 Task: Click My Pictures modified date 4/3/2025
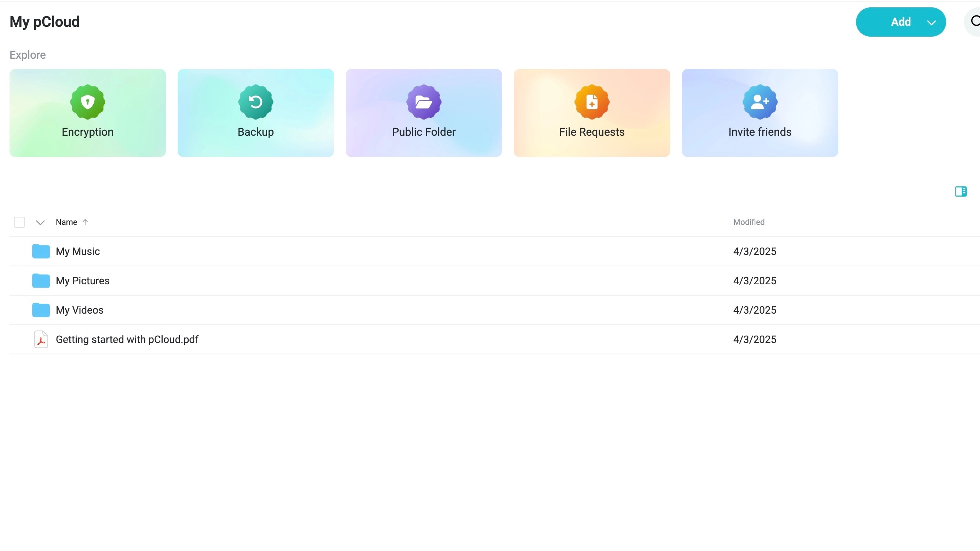[755, 281]
